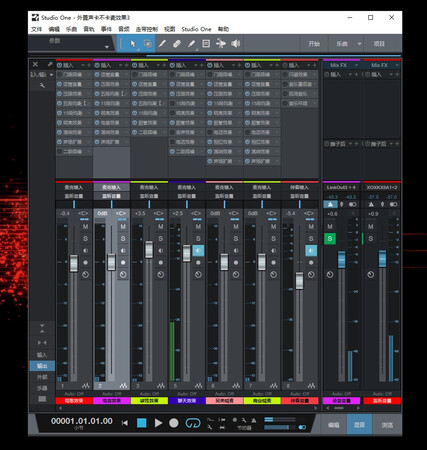Image resolution: width=427 pixels, height=450 pixels.
Task: Open the 浏览 browser view button
Action: [387, 425]
